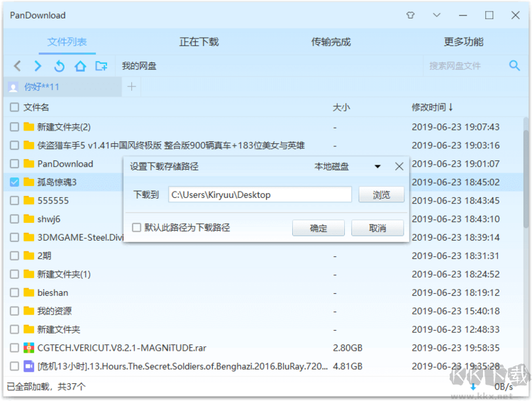Image resolution: width=532 pixels, height=401 pixels.
Task: Add a new account tab with plus
Action: tap(132, 87)
